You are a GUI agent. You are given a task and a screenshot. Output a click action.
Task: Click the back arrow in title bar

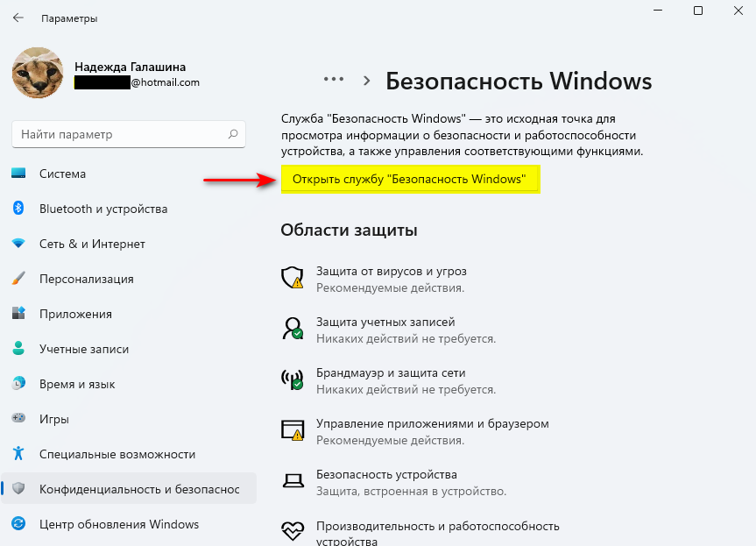tap(18, 18)
